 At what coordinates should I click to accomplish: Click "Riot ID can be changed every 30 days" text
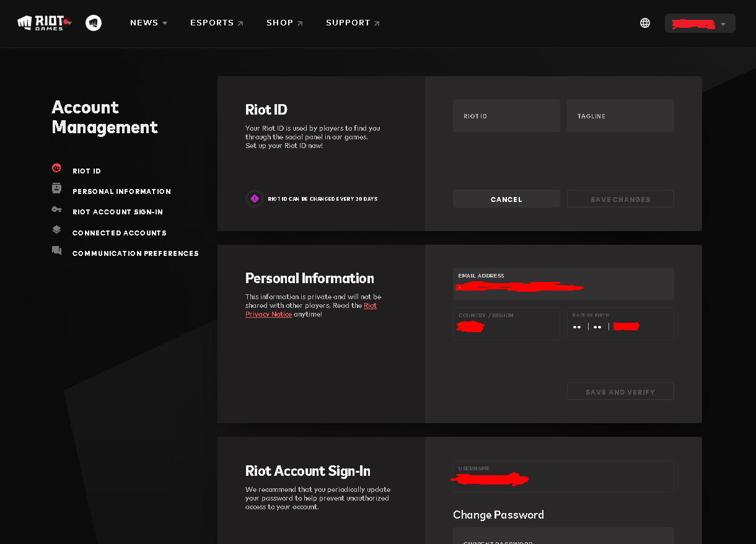click(322, 199)
